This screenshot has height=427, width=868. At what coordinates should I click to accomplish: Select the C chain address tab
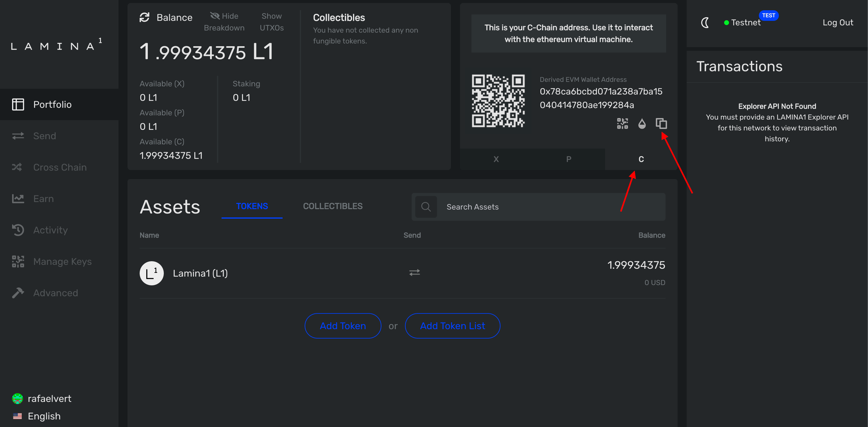point(641,159)
